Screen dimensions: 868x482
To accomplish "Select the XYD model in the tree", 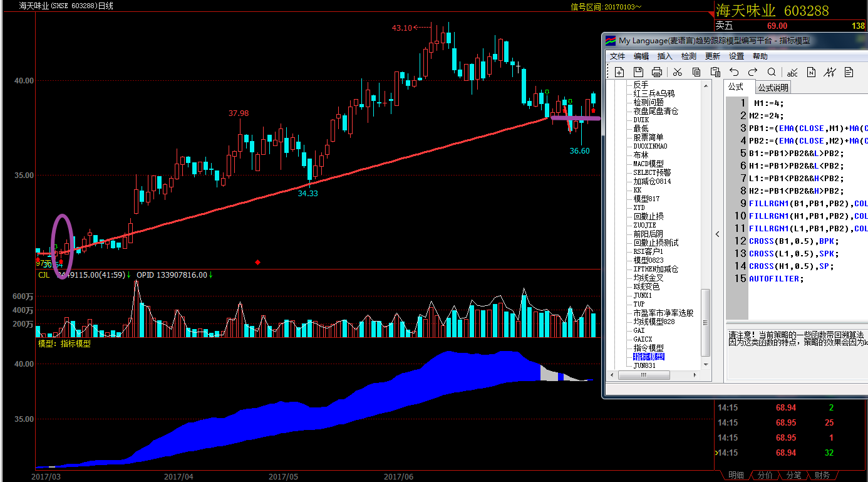I will pos(639,207).
